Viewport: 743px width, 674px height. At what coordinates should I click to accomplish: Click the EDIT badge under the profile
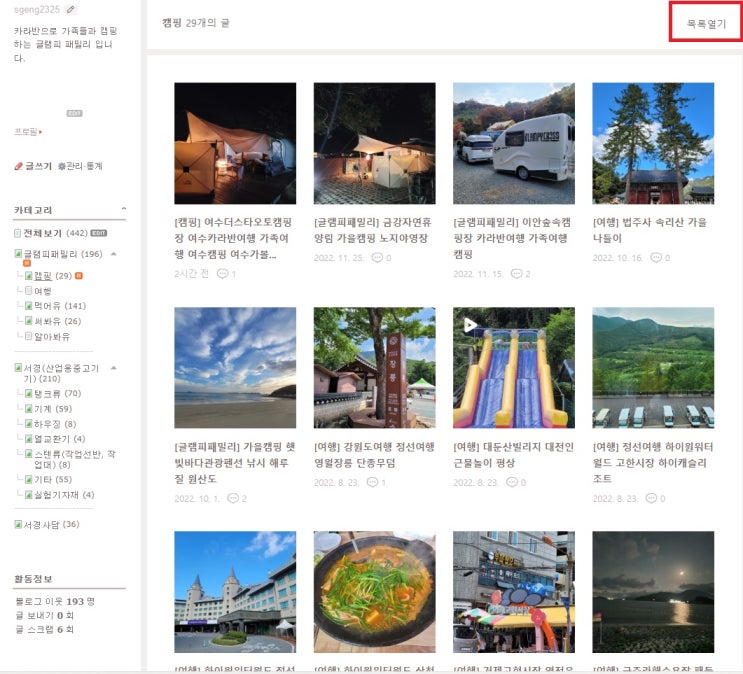tap(74, 113)
